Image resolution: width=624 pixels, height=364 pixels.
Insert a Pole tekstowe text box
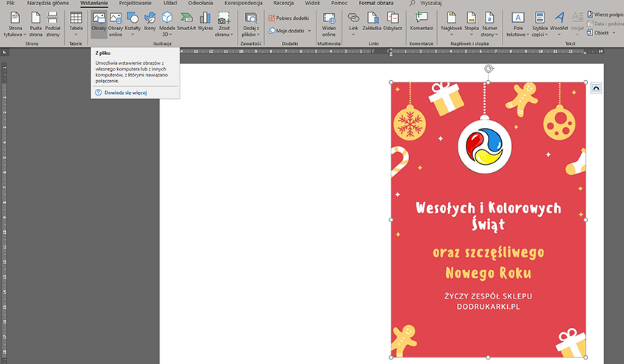[518, 24]
